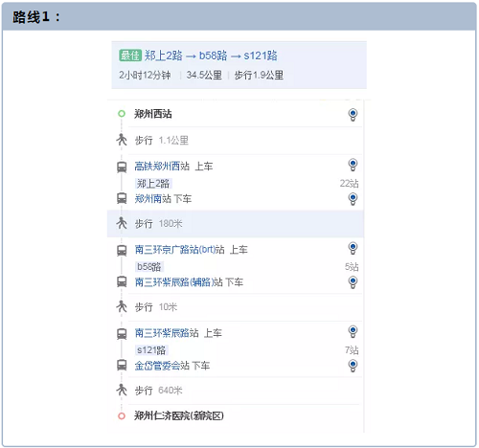Open 南三环京广路站(brt) station link
This screenshot has width=479, height=448.
[x=179, y=250]
